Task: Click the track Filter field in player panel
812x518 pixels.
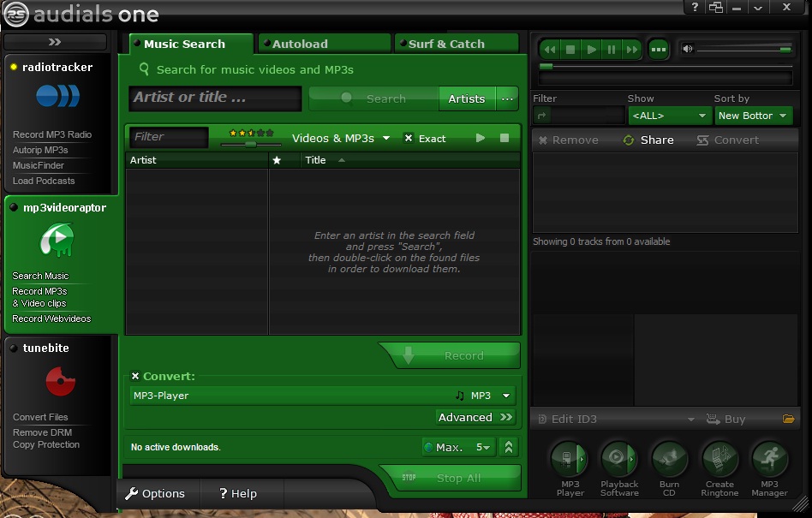Action: coord(579,116)
